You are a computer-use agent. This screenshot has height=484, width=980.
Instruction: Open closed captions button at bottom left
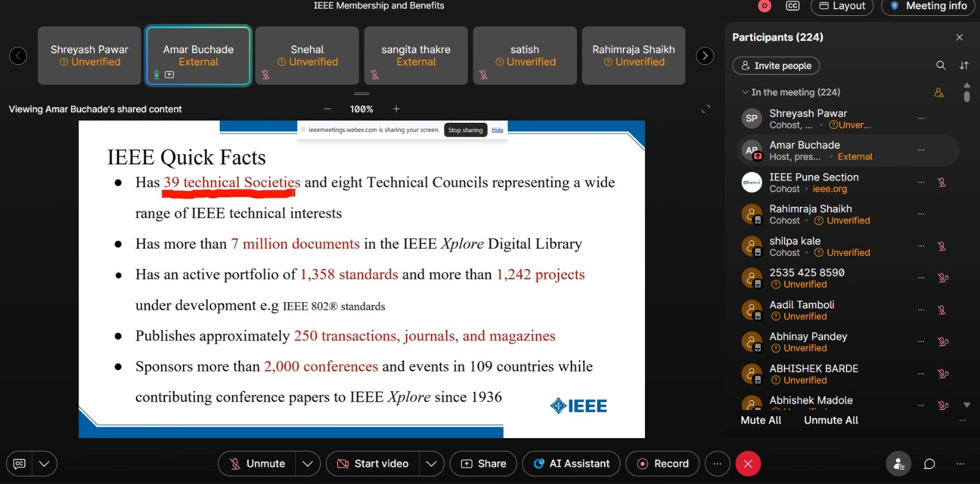20,464
